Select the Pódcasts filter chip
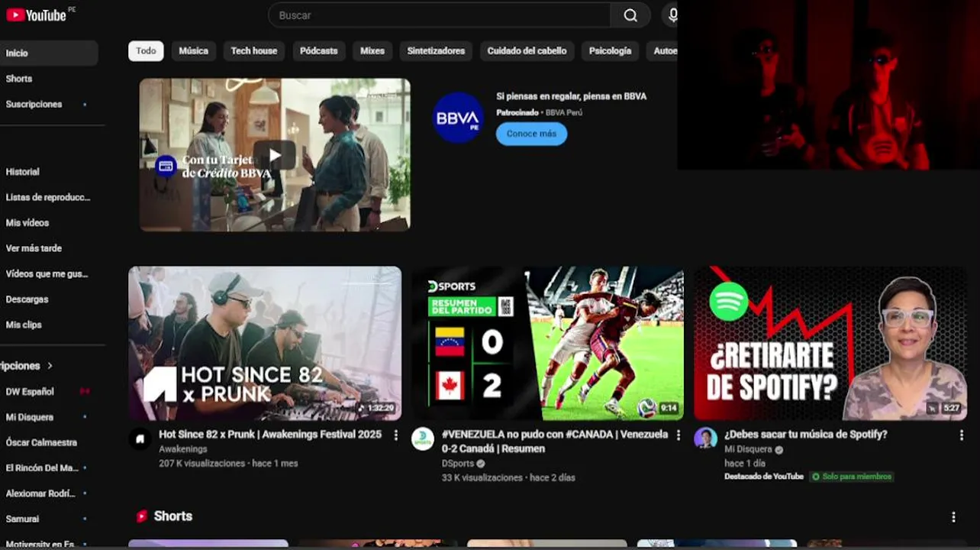The width and height of the screenshot is (980, 550). point(318,51)
